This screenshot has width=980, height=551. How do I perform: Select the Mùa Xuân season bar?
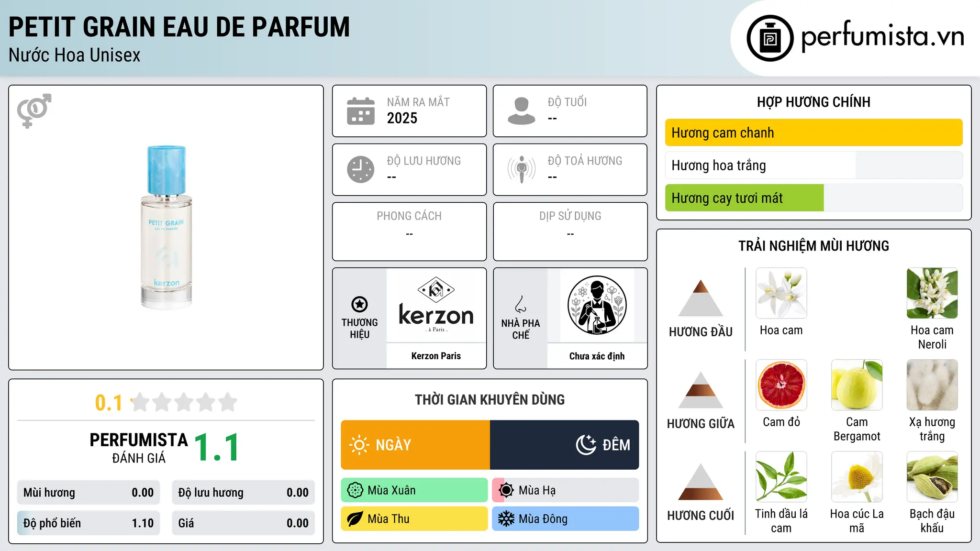(414, 490)
